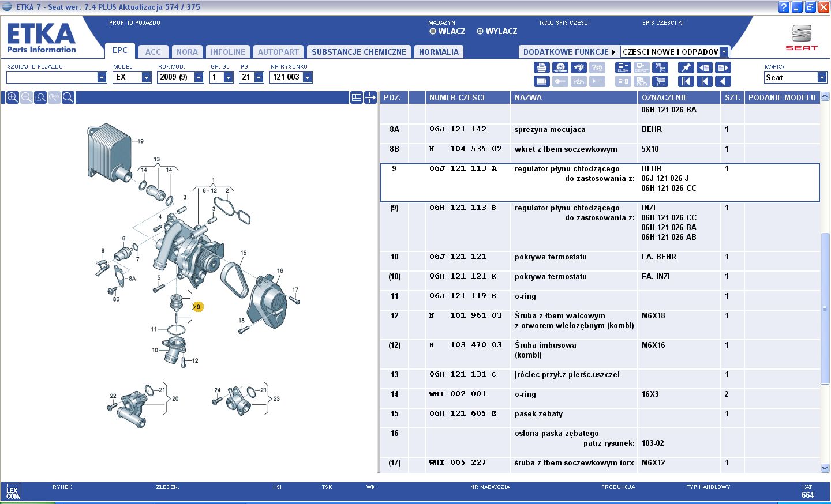The width and height of the screenshot is (831, 504).
Task: Click the LEXCON icon in status bar
Action: point(13,492)
